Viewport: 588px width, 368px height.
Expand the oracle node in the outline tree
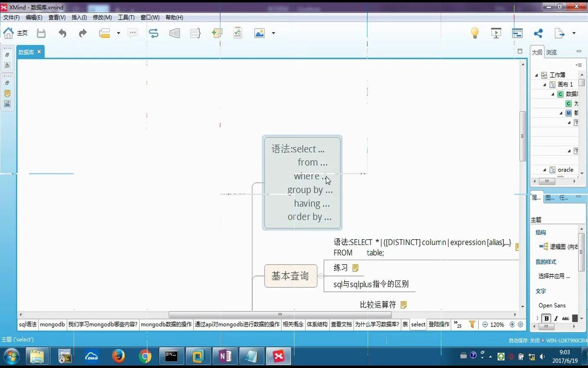[x=544, y=170]
